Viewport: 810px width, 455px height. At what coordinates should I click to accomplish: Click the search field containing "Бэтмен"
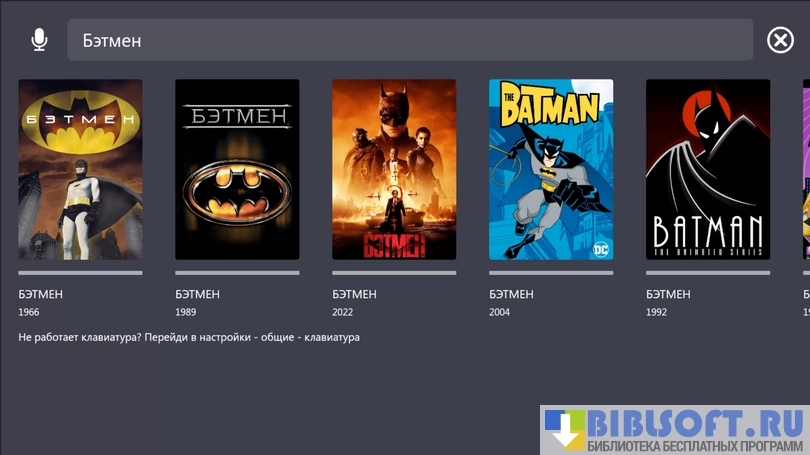(x=410, y=40)
